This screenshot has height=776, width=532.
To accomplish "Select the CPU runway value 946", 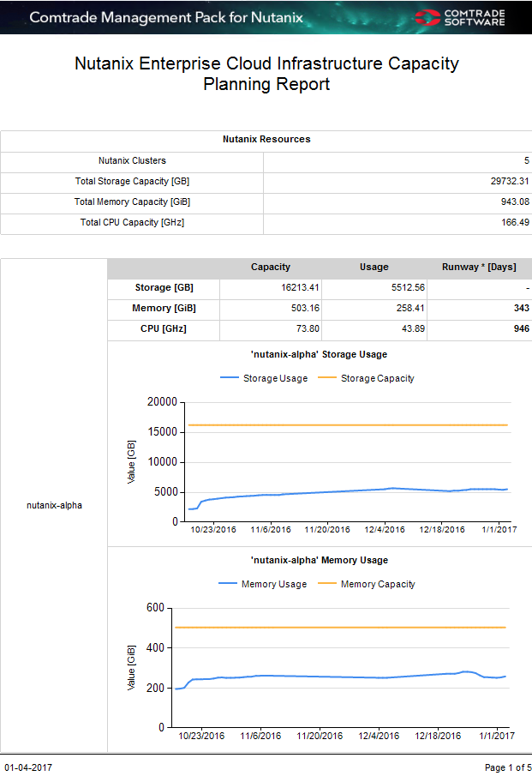I will 521,328.
